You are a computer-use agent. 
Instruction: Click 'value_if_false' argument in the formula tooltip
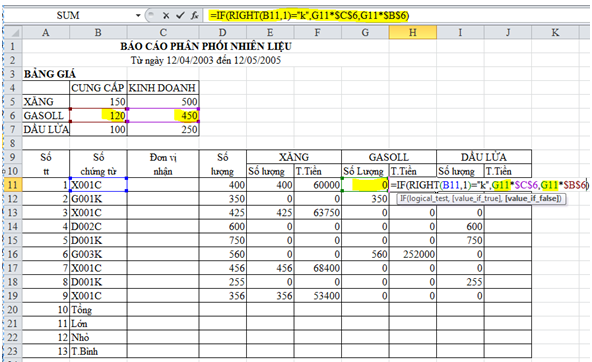click(532, 198)
